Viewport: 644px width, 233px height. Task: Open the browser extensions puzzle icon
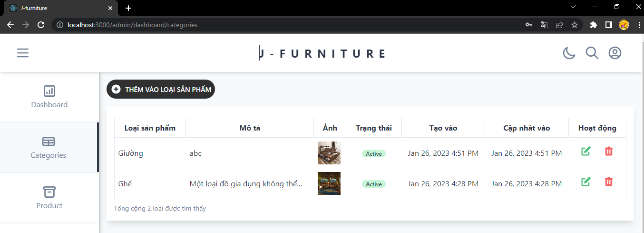point(593,25)
